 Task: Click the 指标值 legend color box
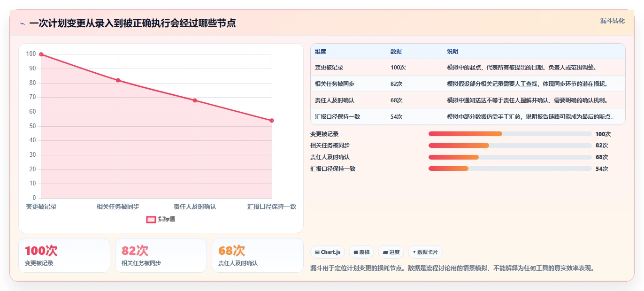pyautogui.click(x=151, y=219)
